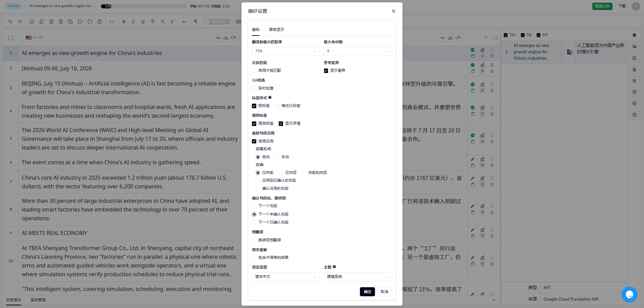The image size is (644, 308).
Task: Click the 下载 download button
Action: coord(622,6)
